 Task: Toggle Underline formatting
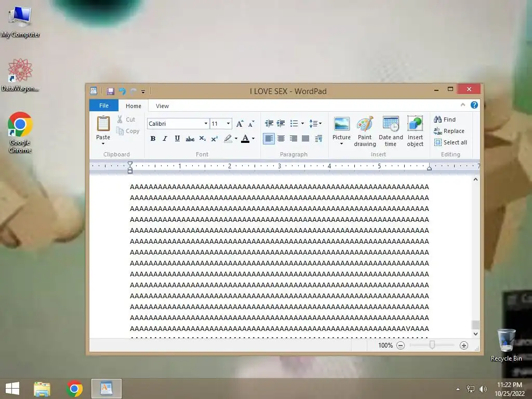(x=177, y=138)
